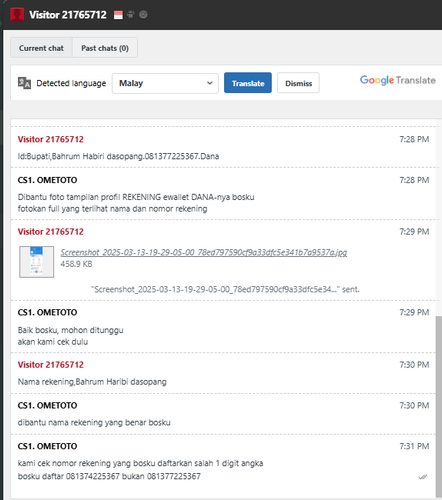Click the Android device icon beside the flag
Screen dimensions: 442x500
(131, 15)
